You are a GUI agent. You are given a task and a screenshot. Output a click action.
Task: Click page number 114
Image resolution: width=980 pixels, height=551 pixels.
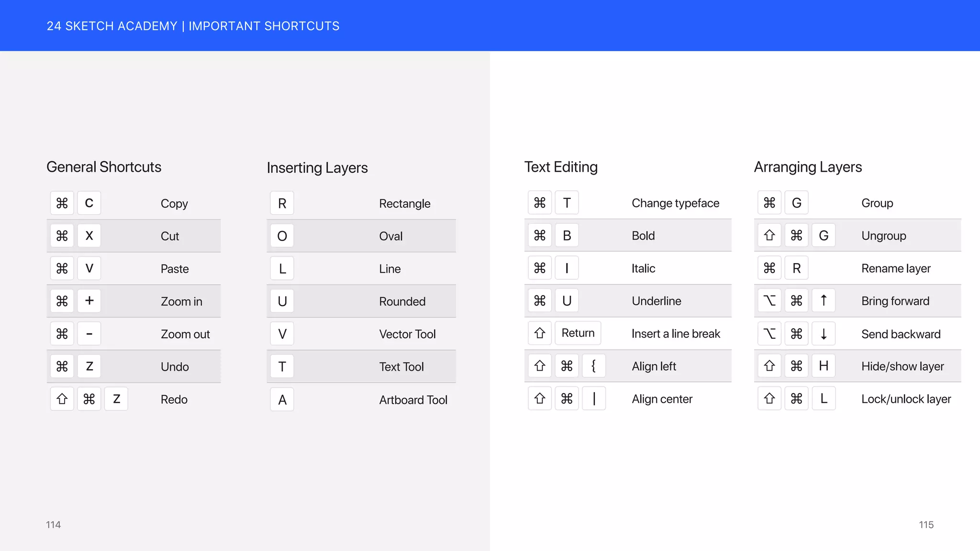(x=53, y=525)
